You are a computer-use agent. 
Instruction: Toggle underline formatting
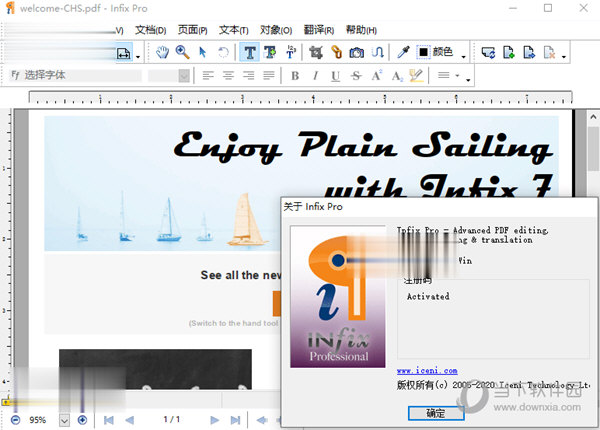pyautogui.click(x=336, y=76)
